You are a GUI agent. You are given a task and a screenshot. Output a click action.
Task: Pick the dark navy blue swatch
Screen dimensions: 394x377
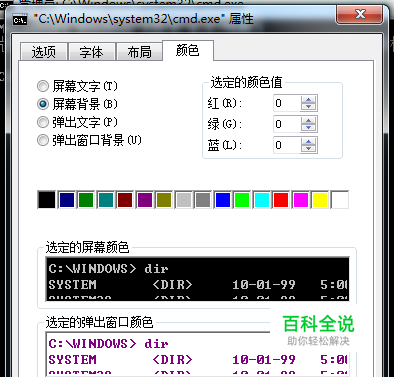click(66, 200)
